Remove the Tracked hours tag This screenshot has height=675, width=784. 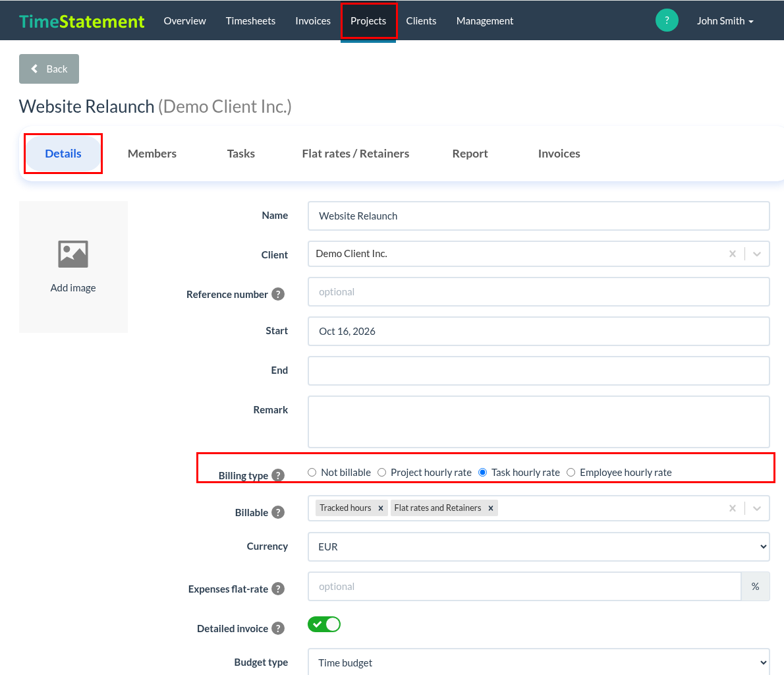pos(381,508)
